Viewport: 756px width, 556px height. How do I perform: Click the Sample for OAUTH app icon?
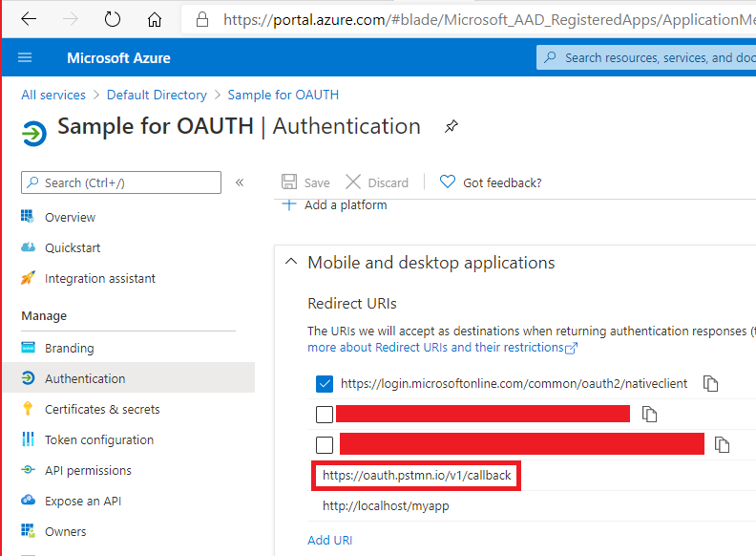34,133
